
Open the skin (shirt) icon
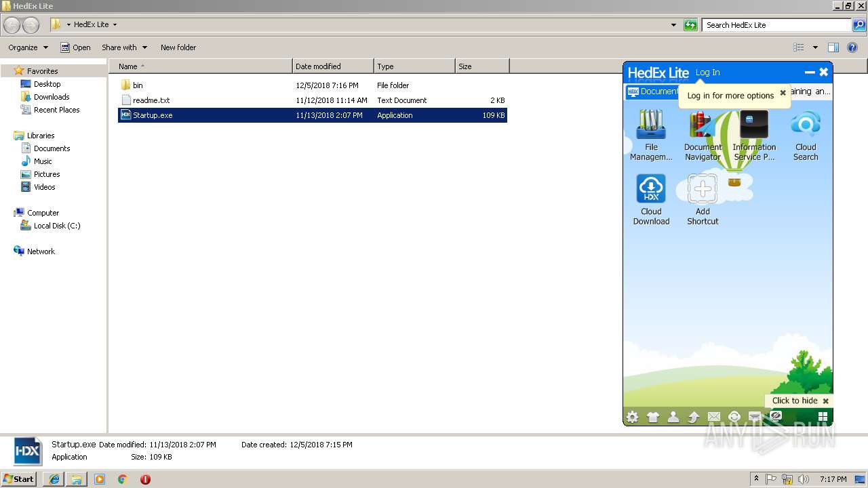pyautogui.click(x=653, y=417)
